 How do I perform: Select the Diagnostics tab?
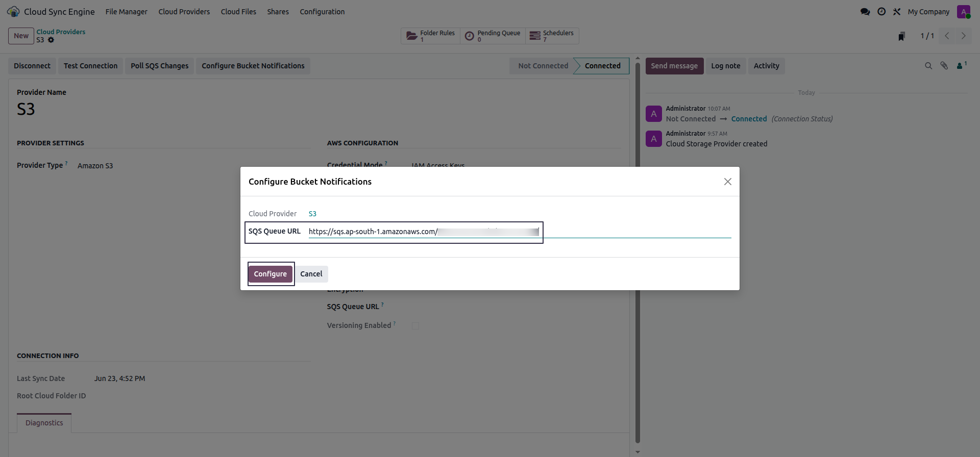pyautogui.click(x=44, y=423)
